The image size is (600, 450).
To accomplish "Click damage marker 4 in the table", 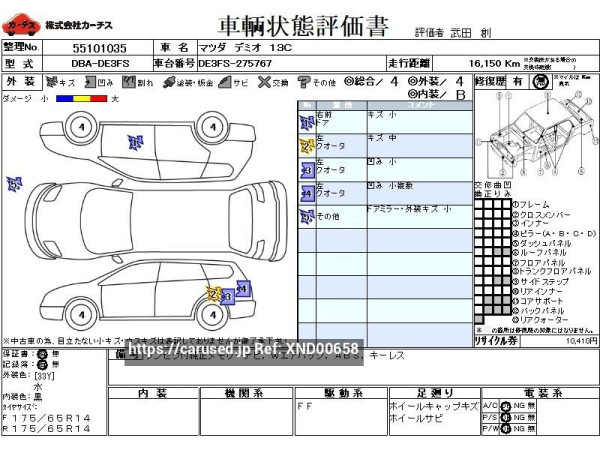I will point(306,192).
